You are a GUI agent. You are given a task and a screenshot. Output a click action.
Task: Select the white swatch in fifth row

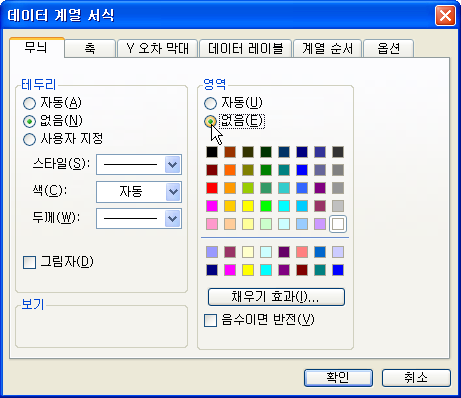(338, 224)
